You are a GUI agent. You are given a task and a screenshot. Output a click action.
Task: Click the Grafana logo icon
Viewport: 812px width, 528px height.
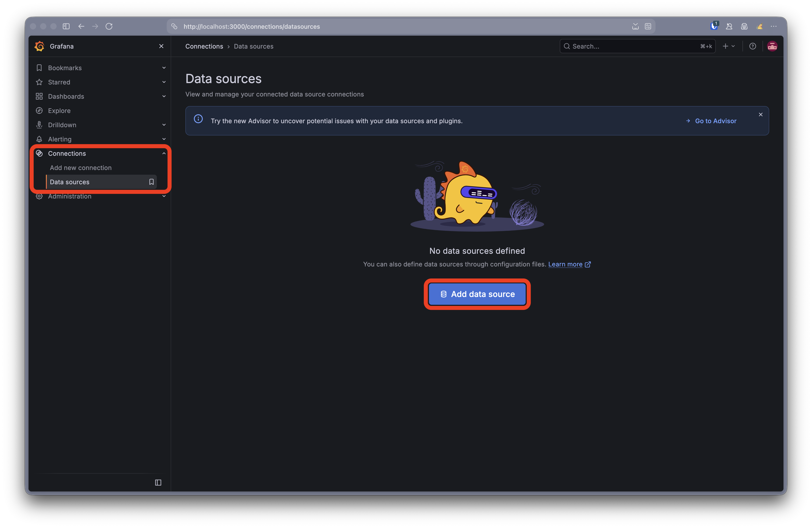[40, 46]
